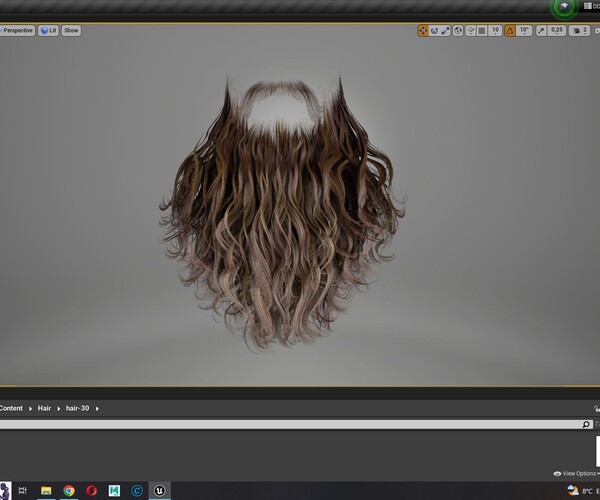Open View Options in Content Browser
Screen dimensions: 600x500
click(x=577, y=474)
